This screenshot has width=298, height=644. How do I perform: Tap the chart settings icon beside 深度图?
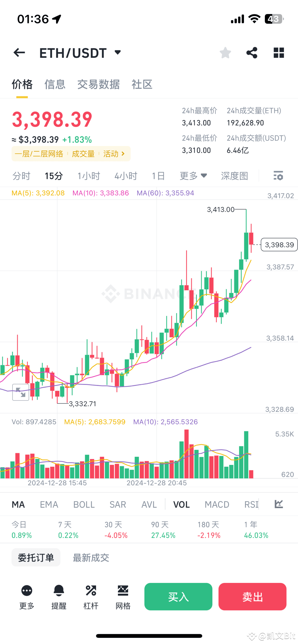[278, 176]
